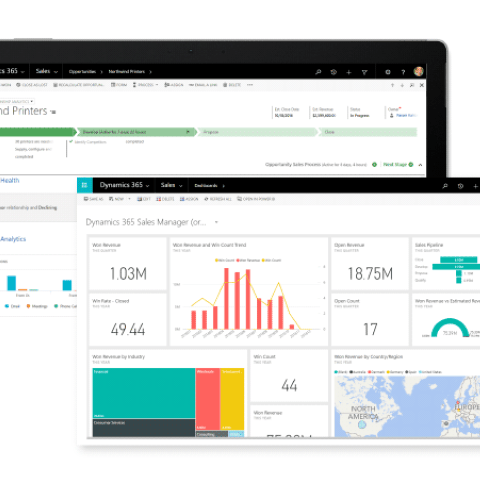480x480 pixels.
Task: Click the North America map region
Action: pos(363,413)
